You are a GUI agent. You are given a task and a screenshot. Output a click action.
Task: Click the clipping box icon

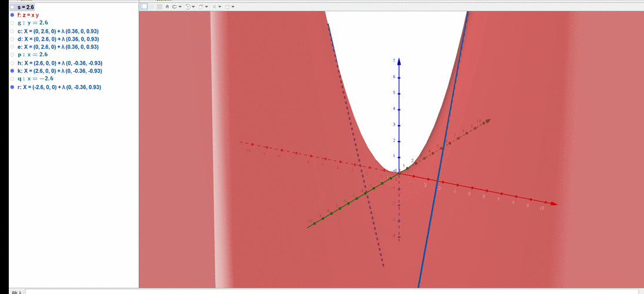click(214, 7)
